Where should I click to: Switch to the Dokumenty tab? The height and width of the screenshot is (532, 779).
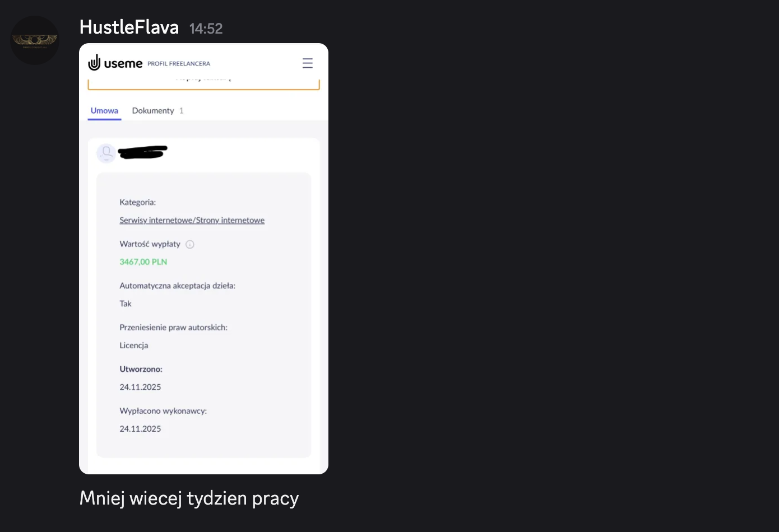click(x=153, y=111)
